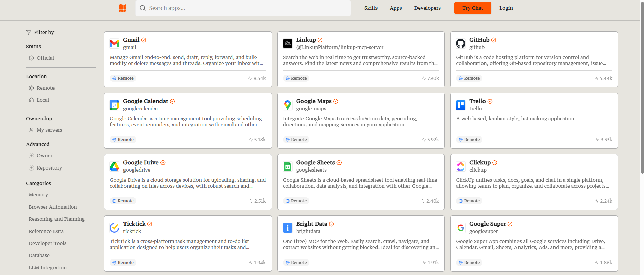This screenshot has height=275, width=644.
Task: Click the GitHub octocat logo
Action: point(461,43)
